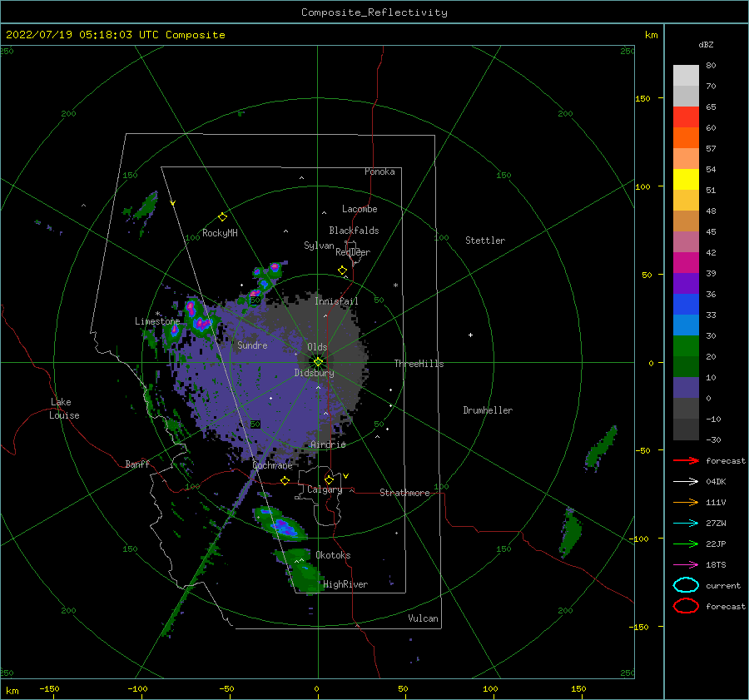
Task: Click the Sundre label
Action: 252,345
